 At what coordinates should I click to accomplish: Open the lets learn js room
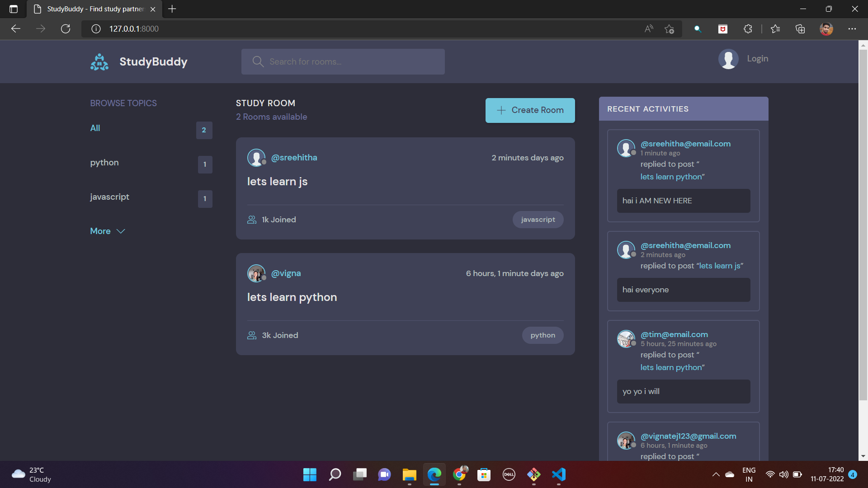(x=277, y=182)
